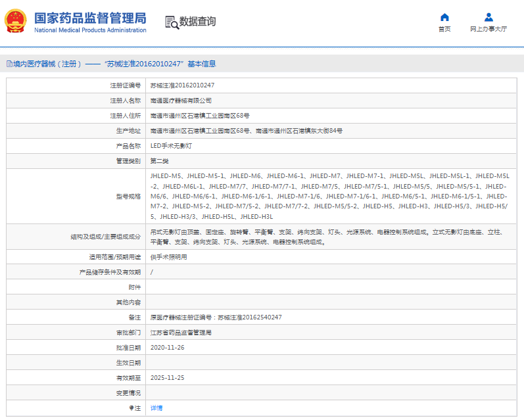Viewport: 524px width, 420px height.
Task: Click the 数据查询 magnifier document icon
Action: pyautogui.click(x=172, y=22)
